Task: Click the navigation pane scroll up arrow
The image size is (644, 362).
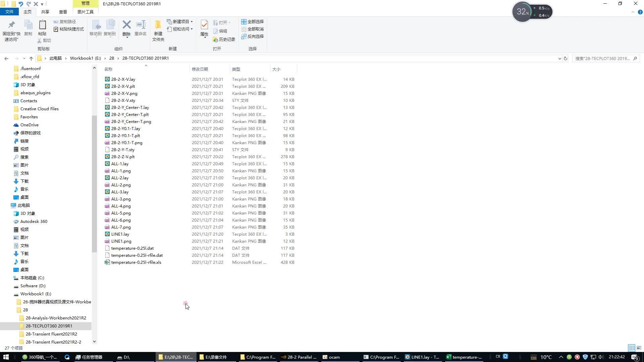Action: click(94, 68)
